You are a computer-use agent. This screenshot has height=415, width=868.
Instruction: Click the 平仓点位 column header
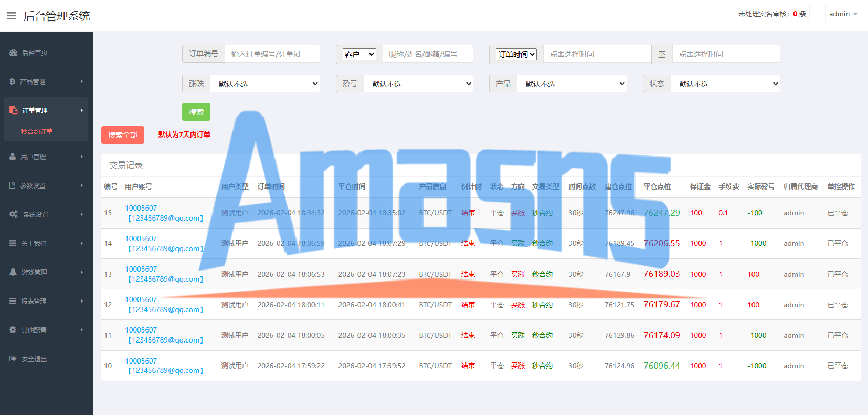coord(657,186)
